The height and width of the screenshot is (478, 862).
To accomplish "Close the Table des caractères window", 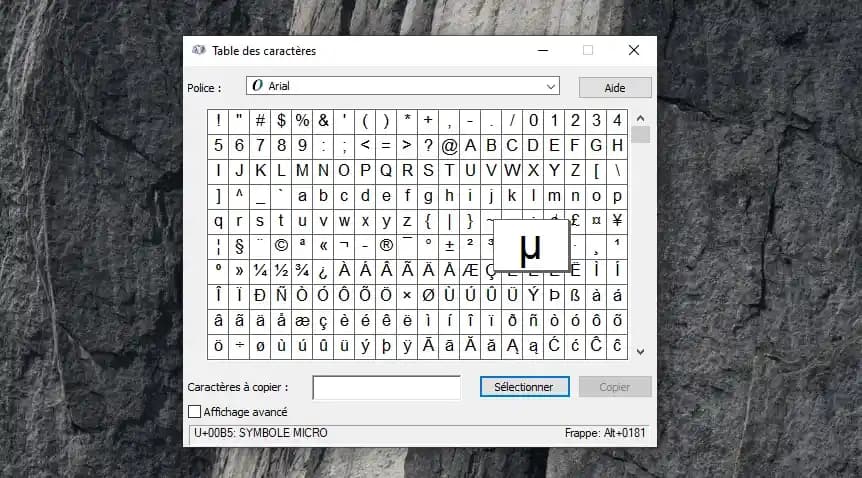I will (633, 50).
